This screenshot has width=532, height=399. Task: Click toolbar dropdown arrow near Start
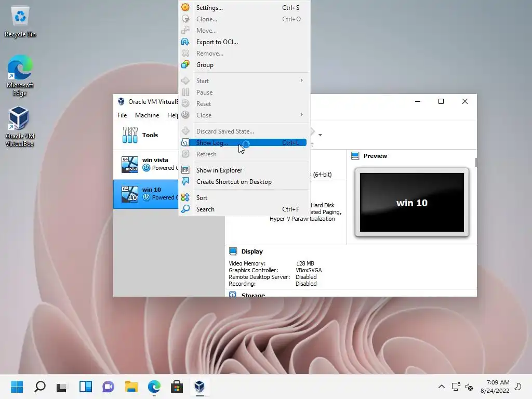[x=320, y=135]
